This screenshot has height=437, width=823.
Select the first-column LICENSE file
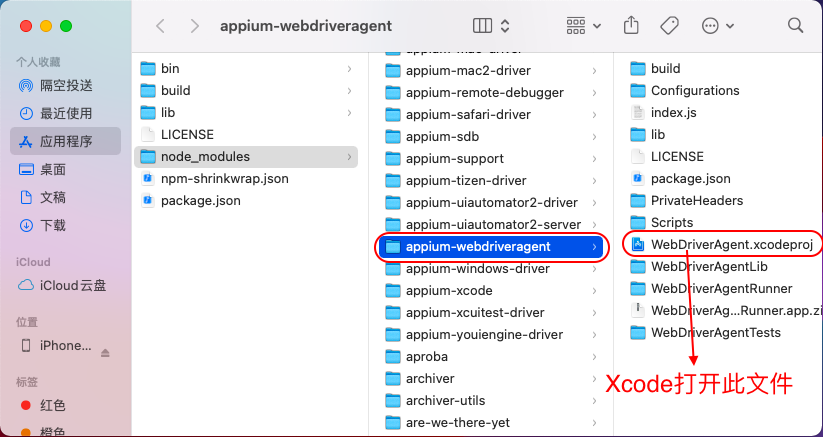pos(246,135)
